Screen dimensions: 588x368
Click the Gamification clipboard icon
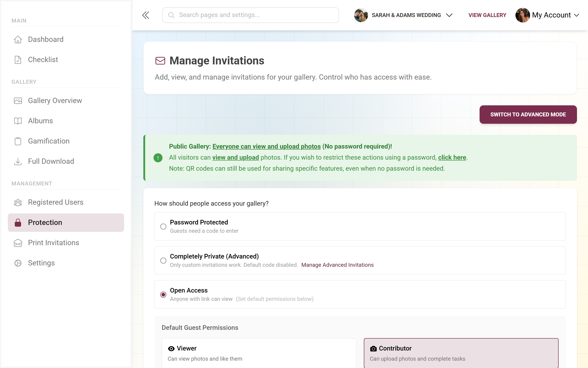[x=18, y=141]
